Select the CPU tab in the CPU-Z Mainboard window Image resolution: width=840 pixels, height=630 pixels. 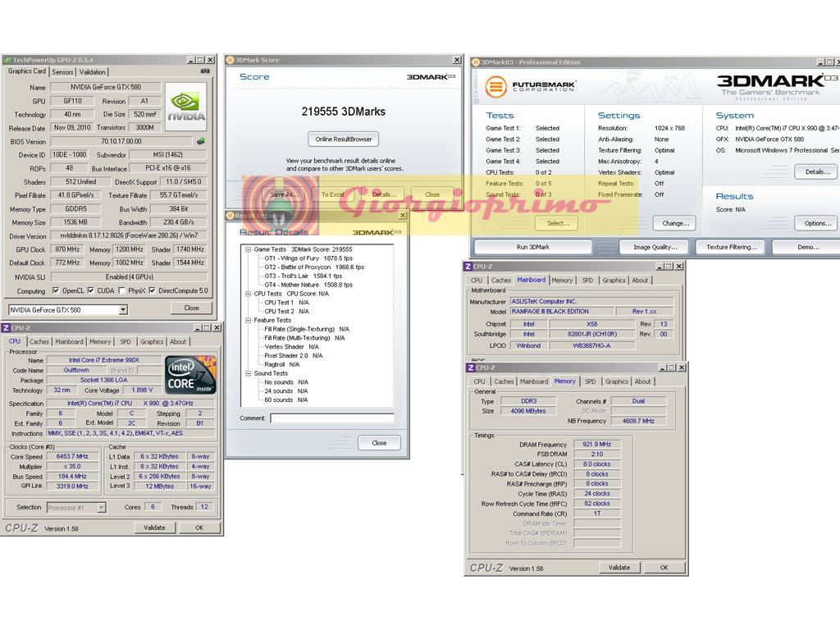(x=477, y=281)
